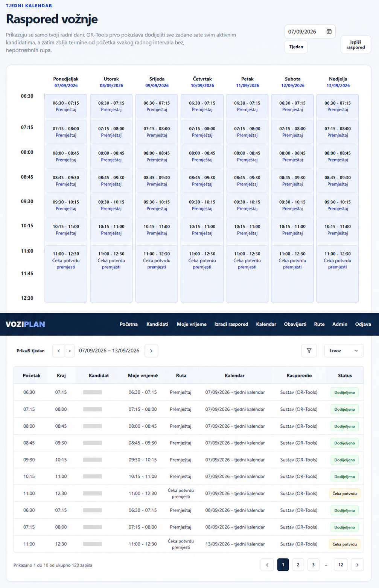This screenshot has width=379, height=588.
Task: Open Početna in the navbar
Action: coord(129,324)
